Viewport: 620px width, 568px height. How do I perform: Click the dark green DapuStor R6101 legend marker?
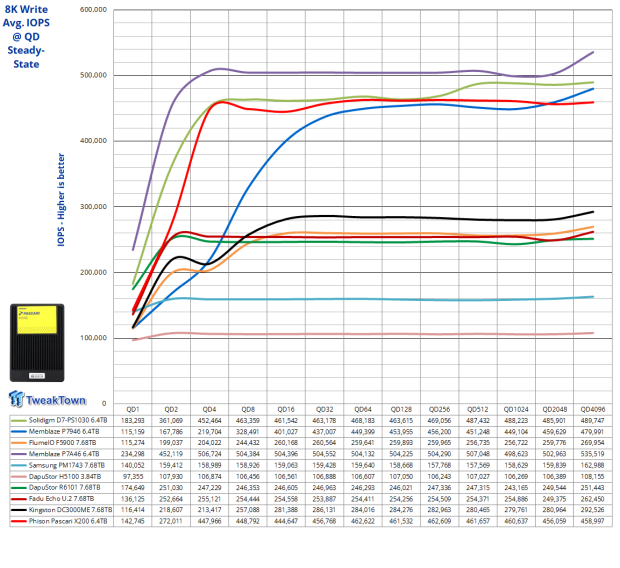point(19,488)
